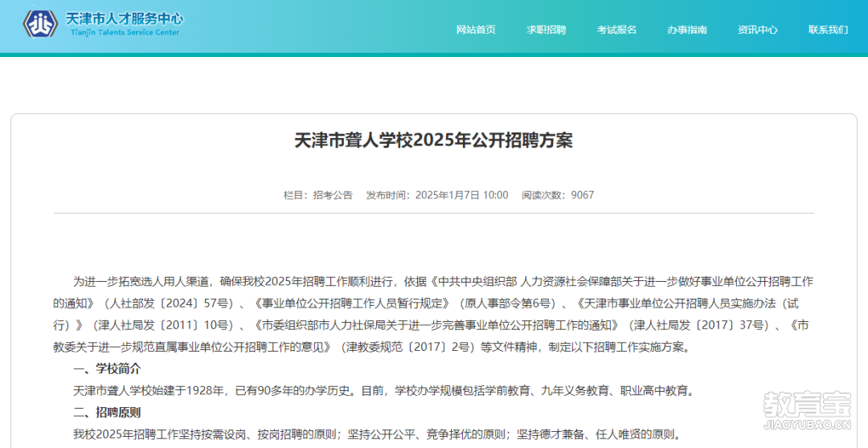Click the paragraph line starting 为进一步拓宽选人用人渠道
Screen dimensions: 868x448
tap(443, 282)
